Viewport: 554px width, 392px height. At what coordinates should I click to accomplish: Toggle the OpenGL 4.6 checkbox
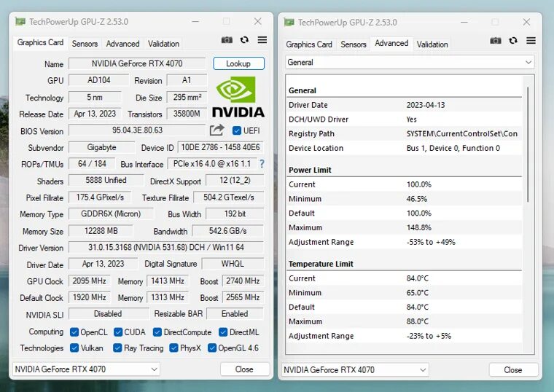[x=212, y=348]
